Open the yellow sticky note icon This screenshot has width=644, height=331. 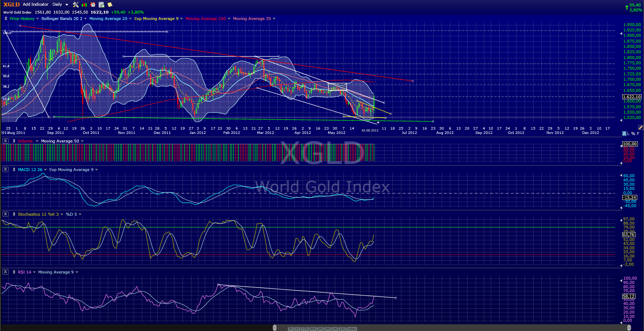[110, 5]
